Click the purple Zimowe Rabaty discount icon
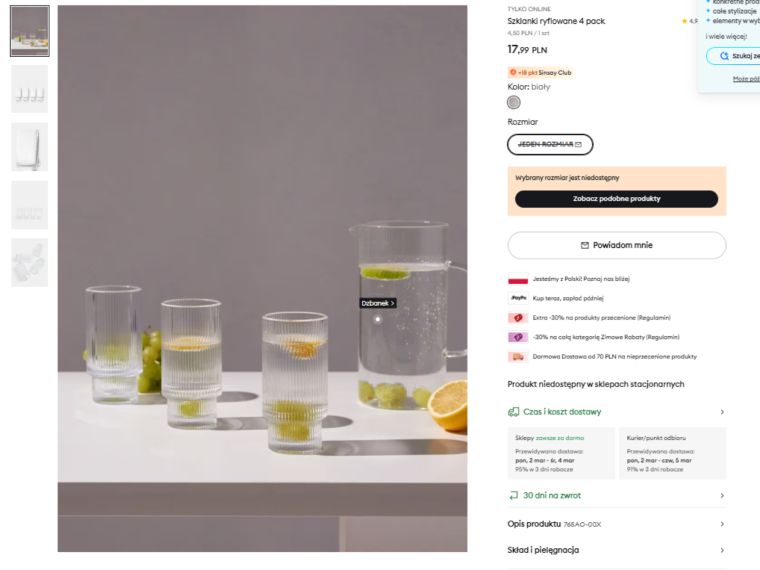This screenshot has height=570, width=760. click(518, 337)
